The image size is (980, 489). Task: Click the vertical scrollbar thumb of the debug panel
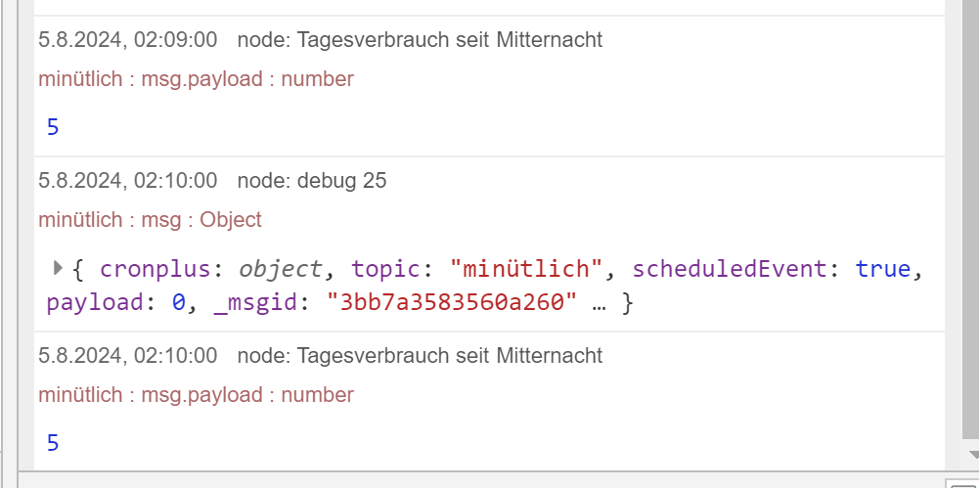[x=971, y=219]
